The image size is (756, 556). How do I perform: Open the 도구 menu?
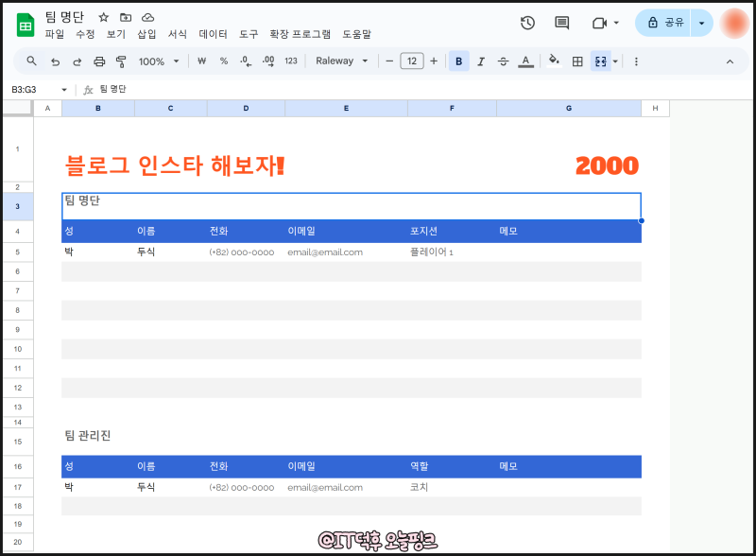(x=249, y=34)
